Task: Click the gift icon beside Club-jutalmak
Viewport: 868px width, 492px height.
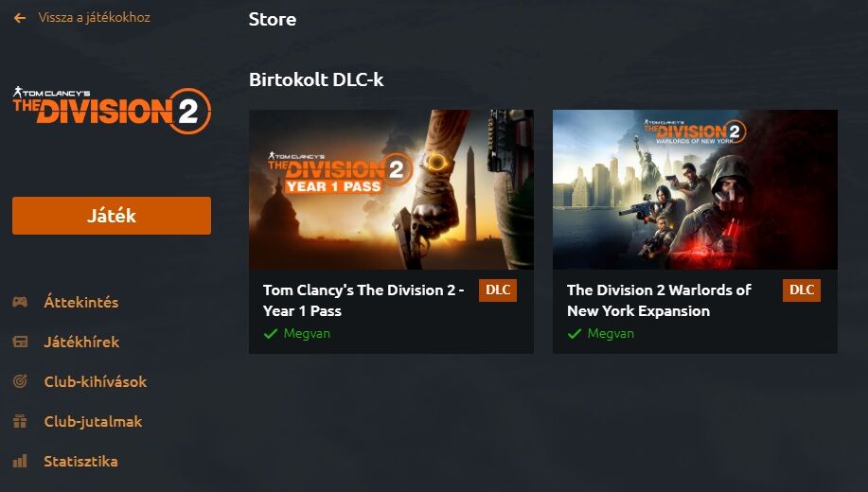Action: (20, 421)
